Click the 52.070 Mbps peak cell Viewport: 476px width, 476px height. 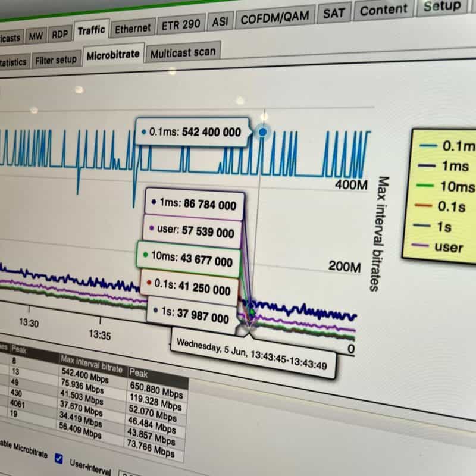[x=152, y=413]
